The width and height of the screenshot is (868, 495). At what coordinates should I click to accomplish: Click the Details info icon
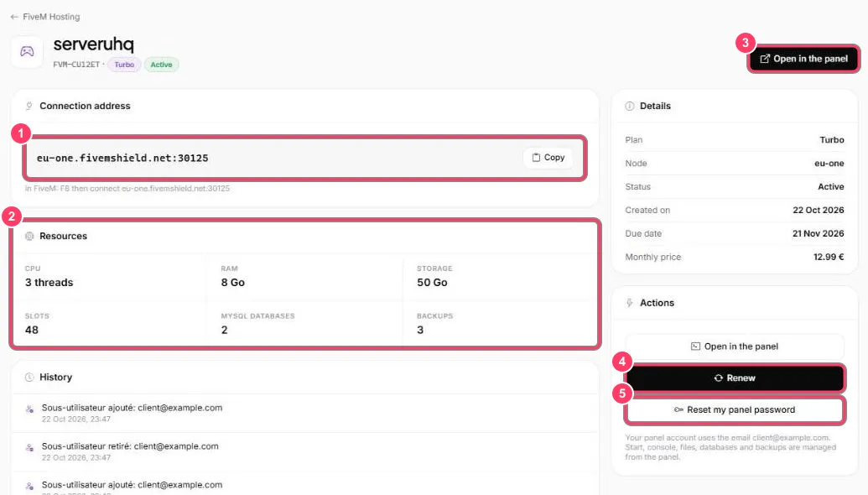630,107
